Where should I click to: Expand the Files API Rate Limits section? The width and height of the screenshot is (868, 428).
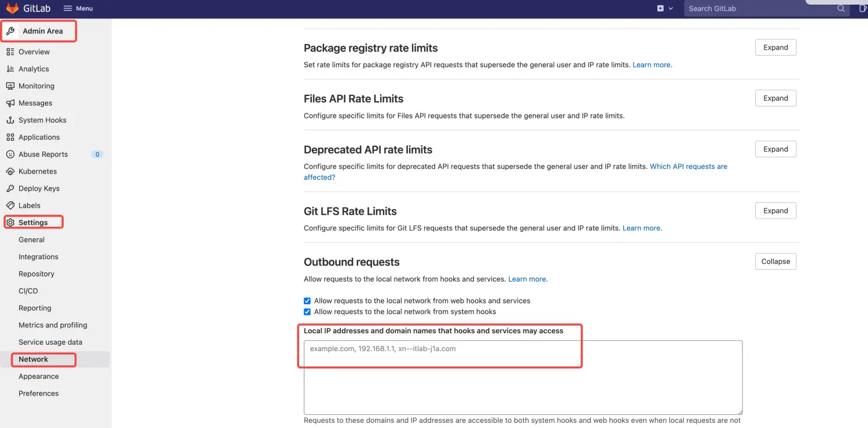pyautogui.click(x=775, y=98)
